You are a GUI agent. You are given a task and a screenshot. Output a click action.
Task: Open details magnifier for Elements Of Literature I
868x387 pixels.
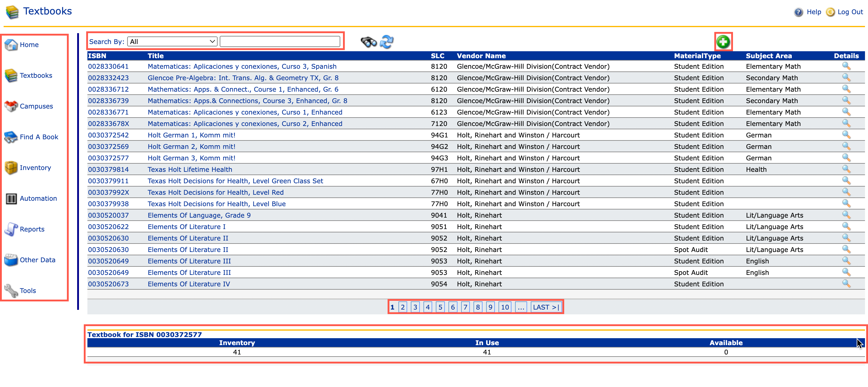pyautogui.click(x=846, y=227)
